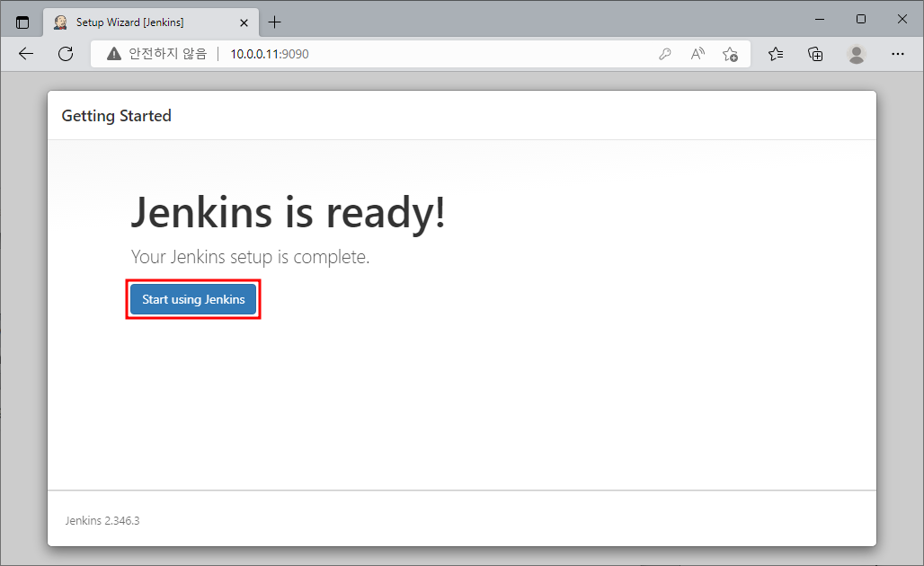Open the tab actions menu icon
The image size is (924, 566).
(x=22, y=22)
